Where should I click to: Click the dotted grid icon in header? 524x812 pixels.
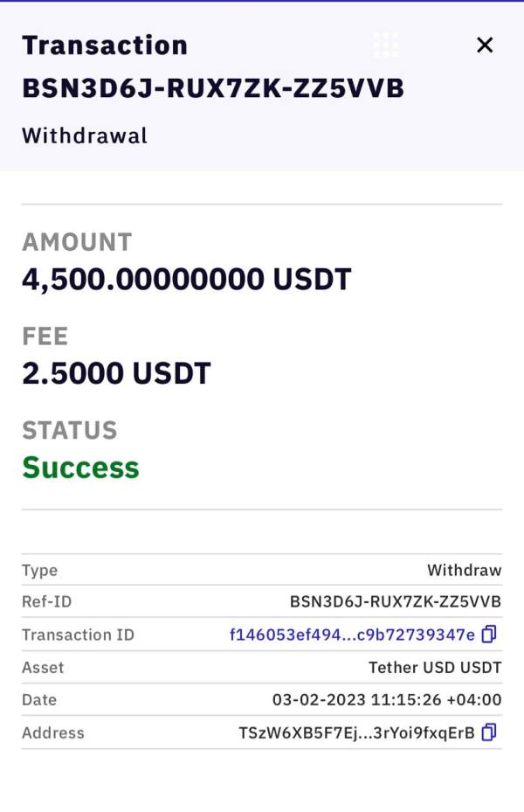point(385,45)
